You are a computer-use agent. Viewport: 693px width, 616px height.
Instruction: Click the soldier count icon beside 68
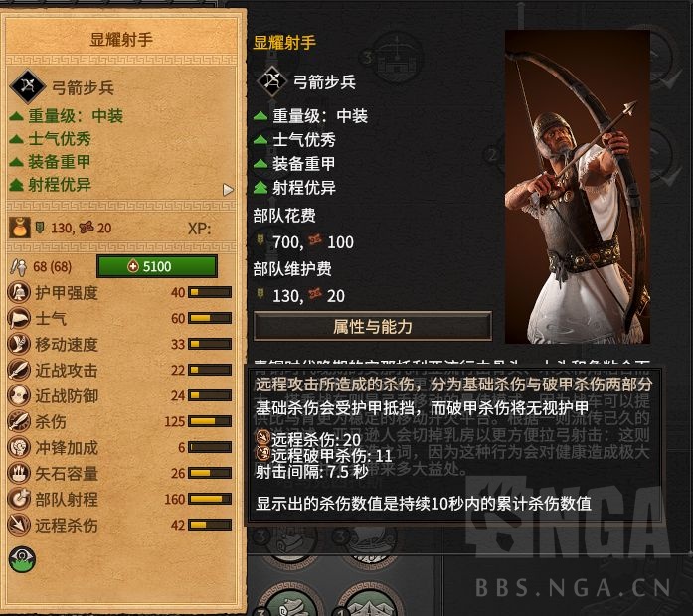pyautogui.click(x=19, y=266)
